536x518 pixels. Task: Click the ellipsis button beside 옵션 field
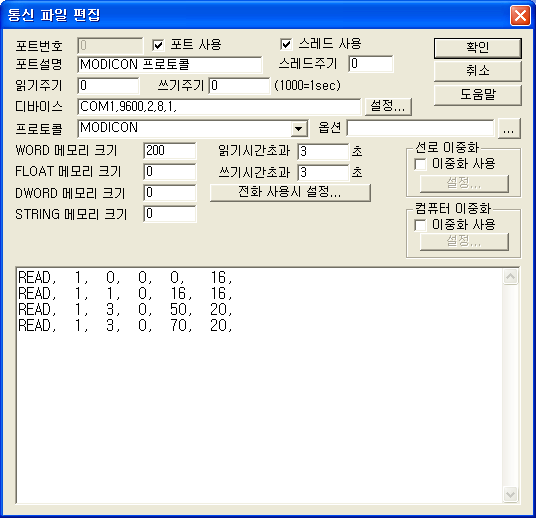(509, 129)
